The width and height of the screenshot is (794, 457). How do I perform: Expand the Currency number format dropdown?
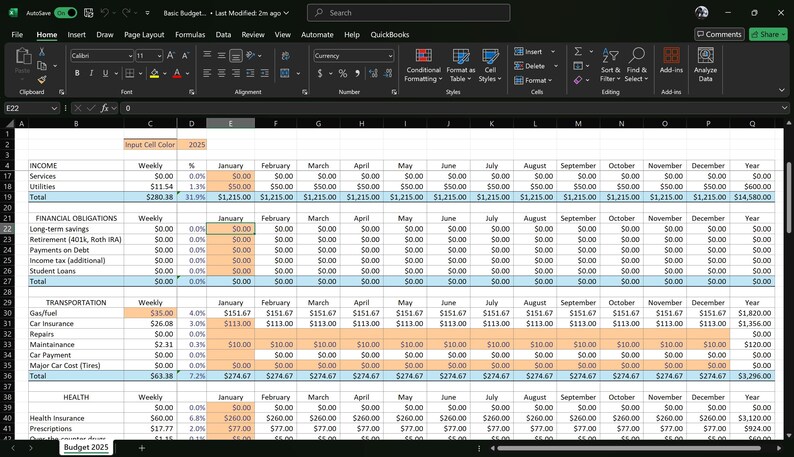390,56
